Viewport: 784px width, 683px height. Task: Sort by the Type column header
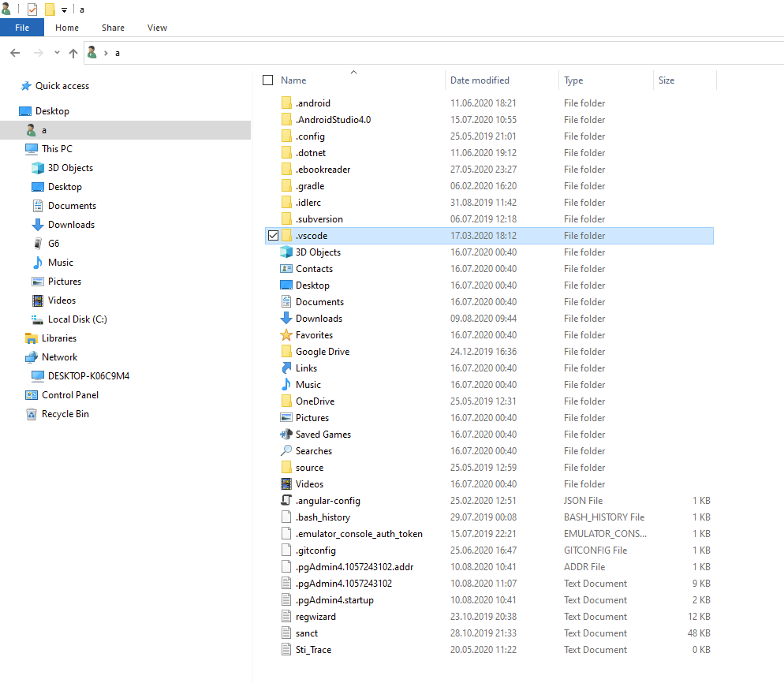(573, 80)
